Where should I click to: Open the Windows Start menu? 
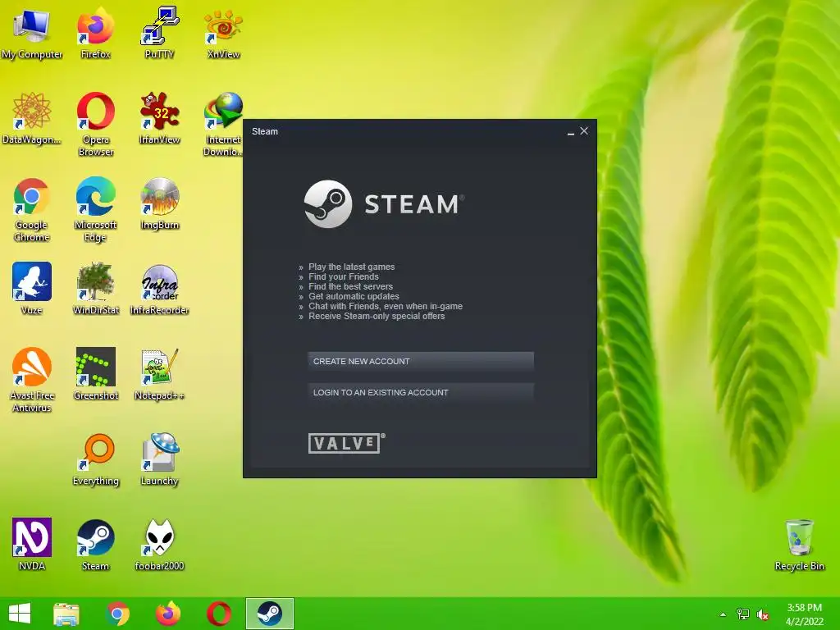click(x=20, y=614)
